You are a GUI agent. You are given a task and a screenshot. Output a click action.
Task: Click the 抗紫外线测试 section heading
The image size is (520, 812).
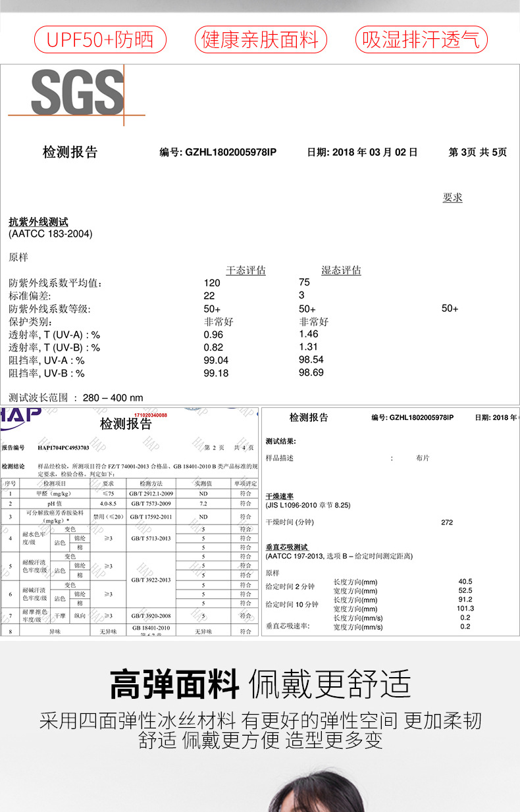click(x=38, y=222)
